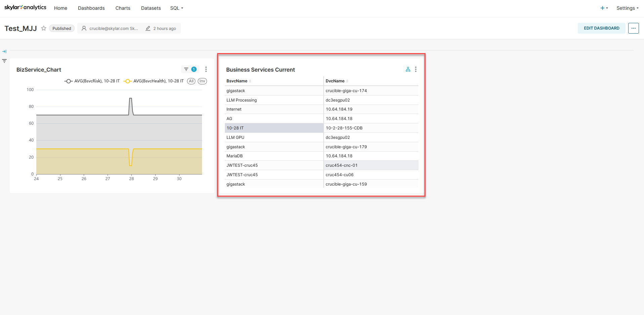Toggle AVG(BsvcHealth) legend series
Screen dimensions: 644x315
154,81
